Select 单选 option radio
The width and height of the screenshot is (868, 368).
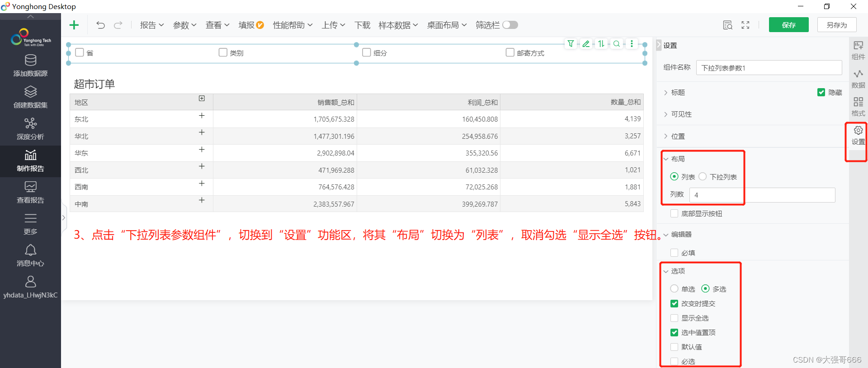[674, 288]
